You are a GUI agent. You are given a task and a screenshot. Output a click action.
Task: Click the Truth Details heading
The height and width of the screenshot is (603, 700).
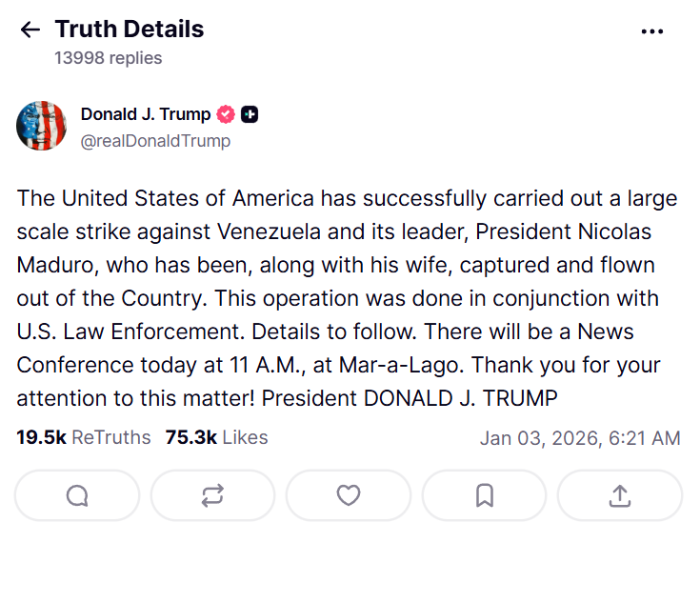pos(129,30)
